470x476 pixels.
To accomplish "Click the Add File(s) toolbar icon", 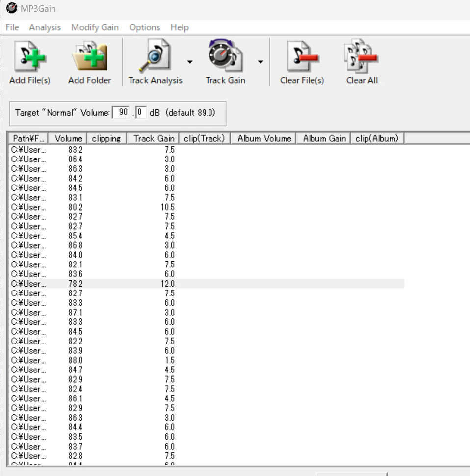I will click(x=30, y=62).
